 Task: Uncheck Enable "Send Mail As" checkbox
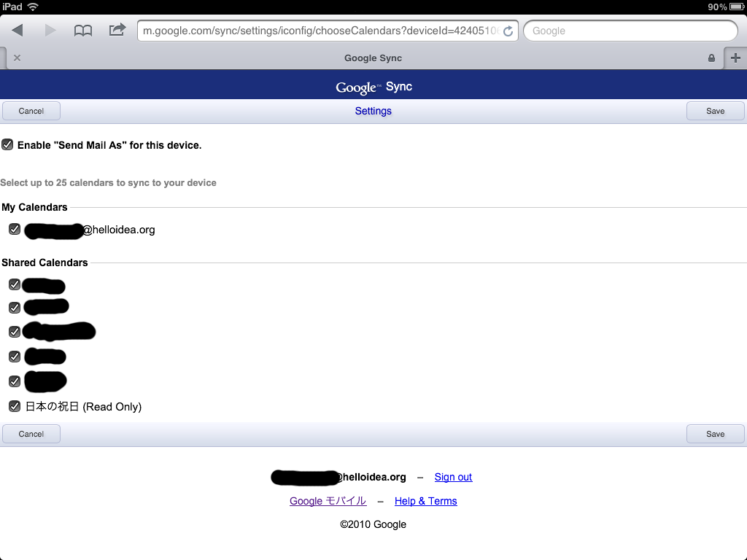click(7, 145)
